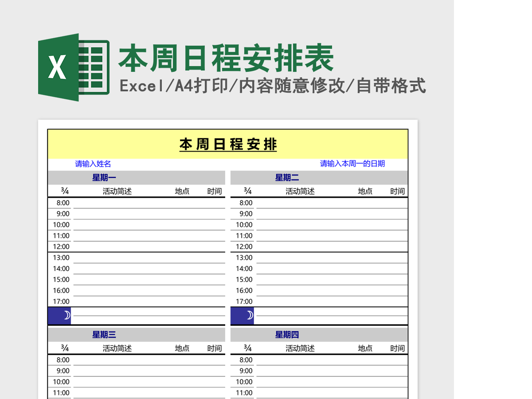Click the evening line beside 星期一 moon icon
The height and width of the screenshot is (399, 532).
point(149,316)
